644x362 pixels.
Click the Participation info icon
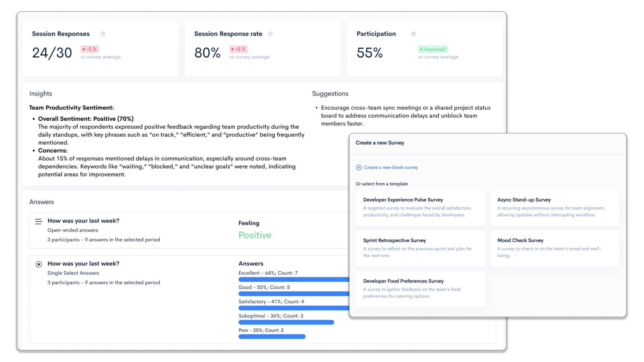[x=413, y=34]
